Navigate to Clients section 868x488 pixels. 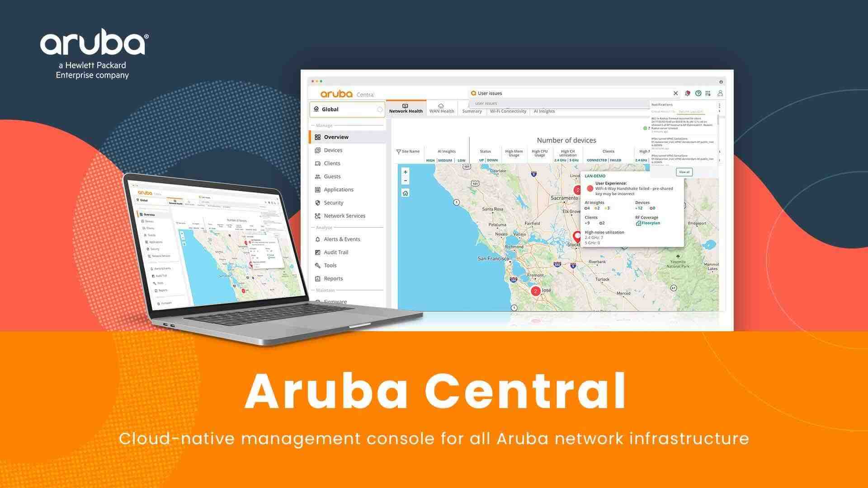pos(332,163)
